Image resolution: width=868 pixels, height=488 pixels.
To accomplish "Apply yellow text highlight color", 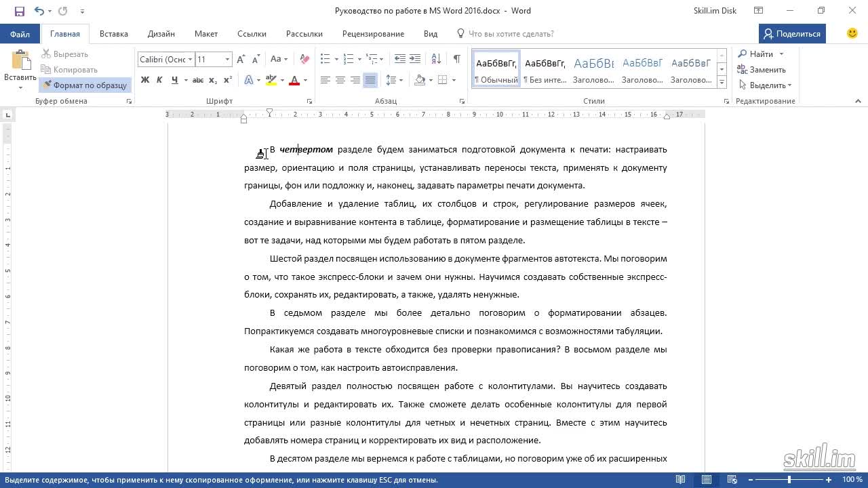I will pyautogui.click(x=271, y=80).
